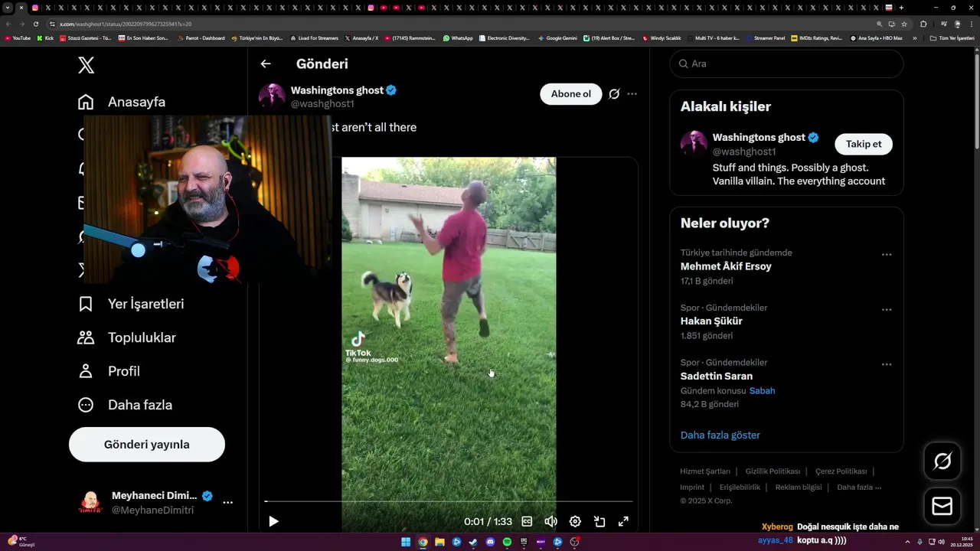Go back with the Gönderi arrow

coord(266,64)
